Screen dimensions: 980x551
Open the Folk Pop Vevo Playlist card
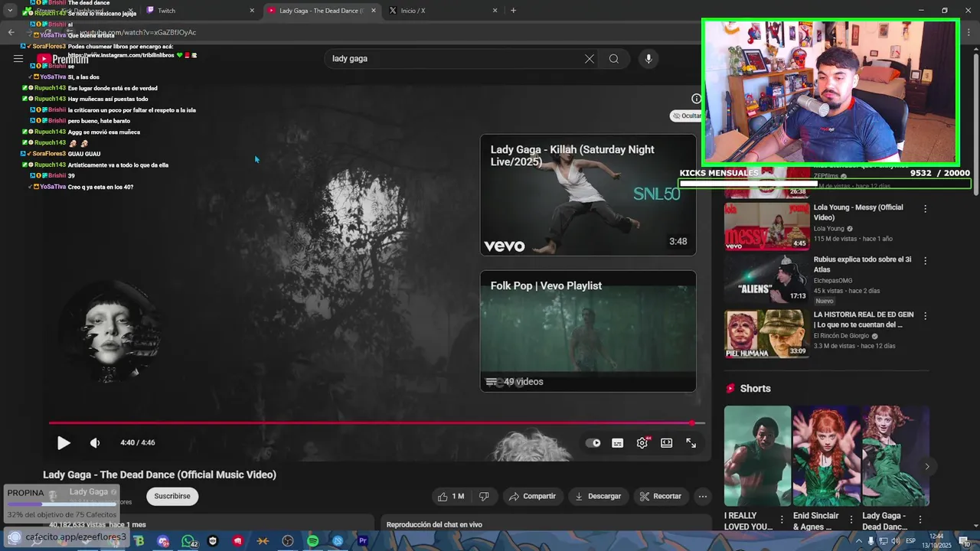pyautogui.click(x=588, y=331)
